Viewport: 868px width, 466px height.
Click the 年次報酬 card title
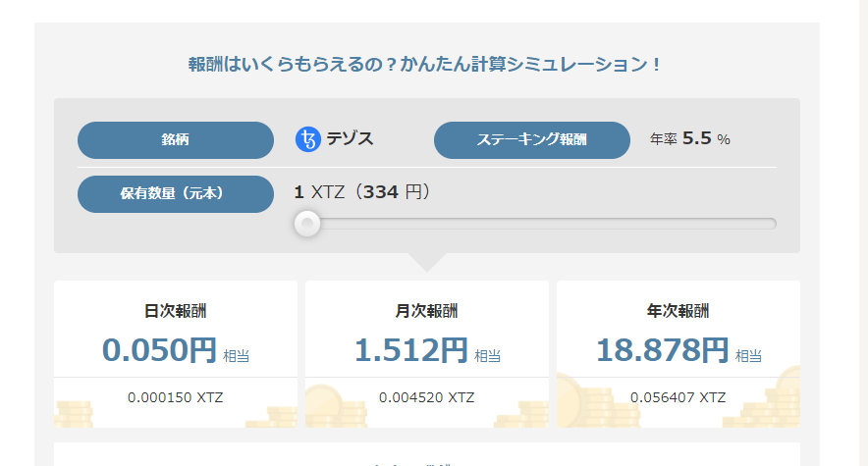(678, 311)
